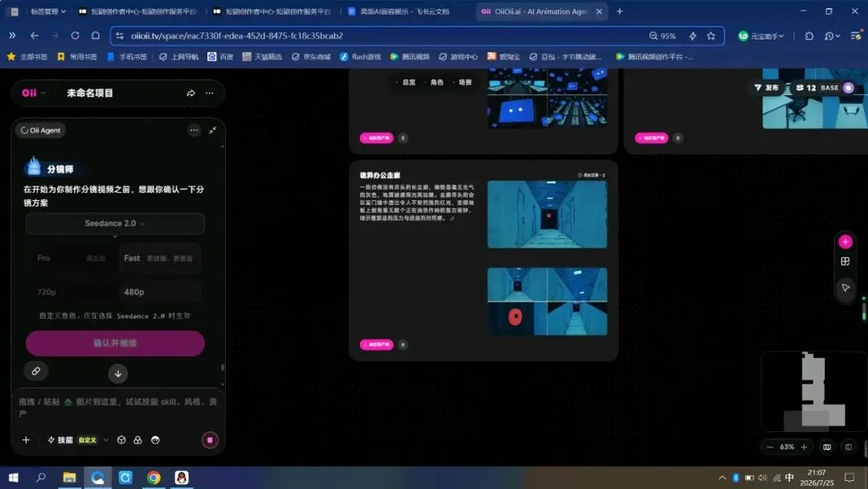
Task: Open the 京东商城 bookmark
Action: tap(310, 56)
